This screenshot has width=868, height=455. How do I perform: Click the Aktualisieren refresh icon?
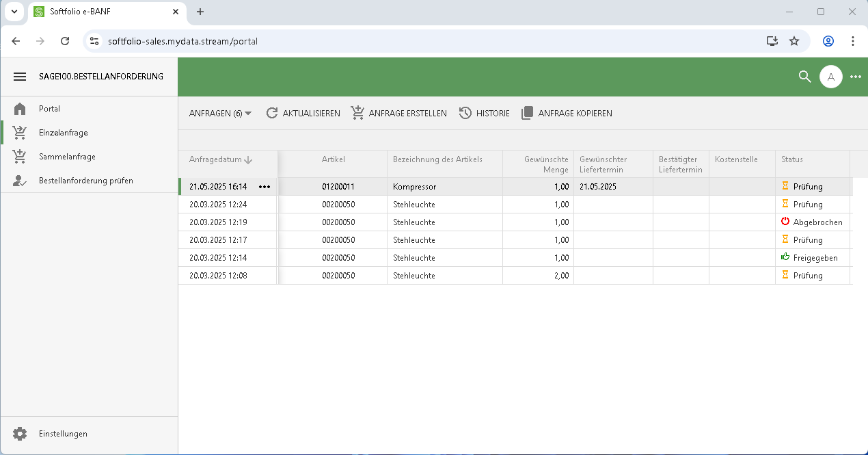tap(272, 113)
